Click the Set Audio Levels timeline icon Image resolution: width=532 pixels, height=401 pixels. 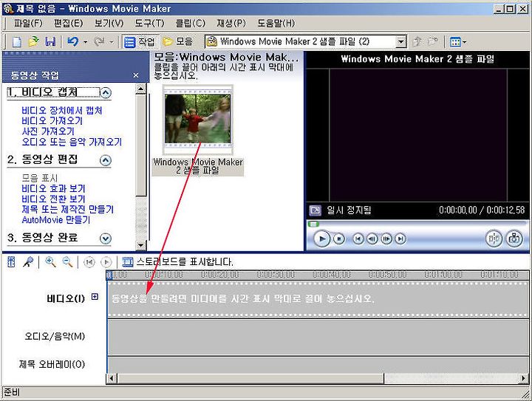[12, 261]
